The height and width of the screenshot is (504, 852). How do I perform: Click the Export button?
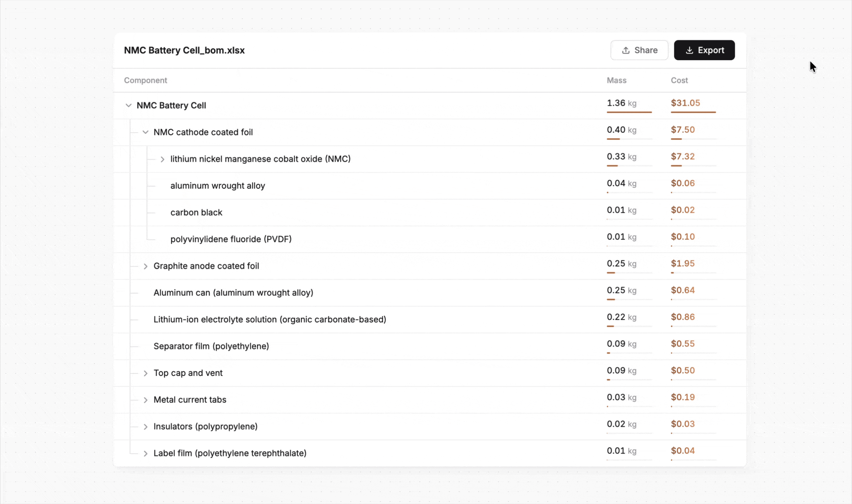click(x=704, y=50)
